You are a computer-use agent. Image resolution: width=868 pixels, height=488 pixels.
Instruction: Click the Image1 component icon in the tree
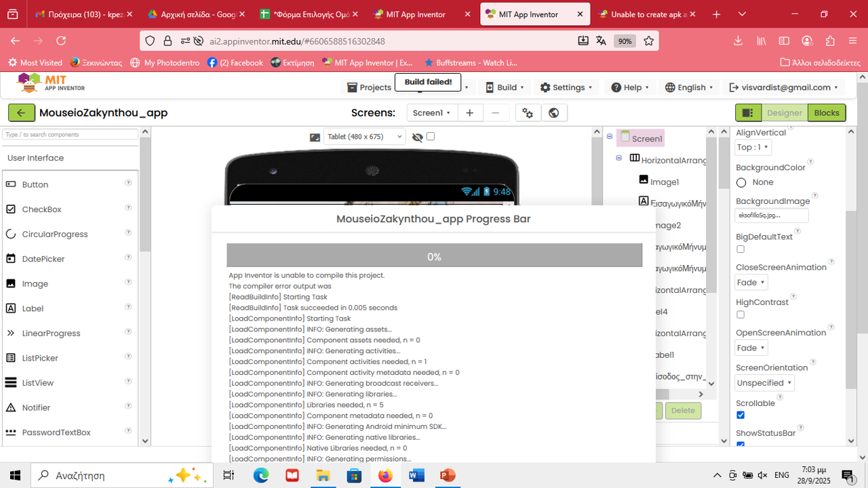[644, 180]
